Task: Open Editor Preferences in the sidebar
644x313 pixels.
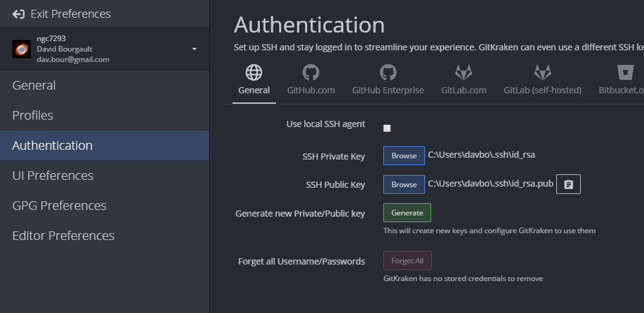Action: point(104,236)
